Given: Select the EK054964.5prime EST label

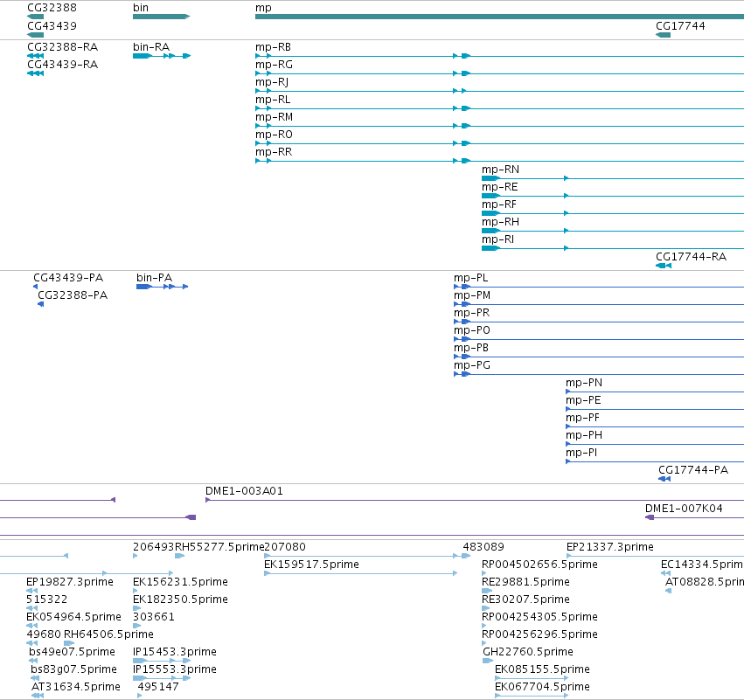Looking at the screenshot, I should pyautogui.click(x=73, y=616).
